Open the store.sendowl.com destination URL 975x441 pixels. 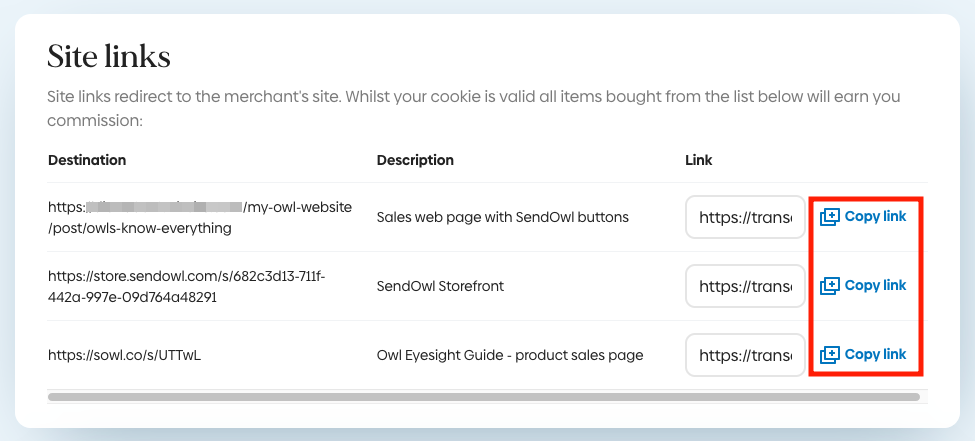point(186,286)
